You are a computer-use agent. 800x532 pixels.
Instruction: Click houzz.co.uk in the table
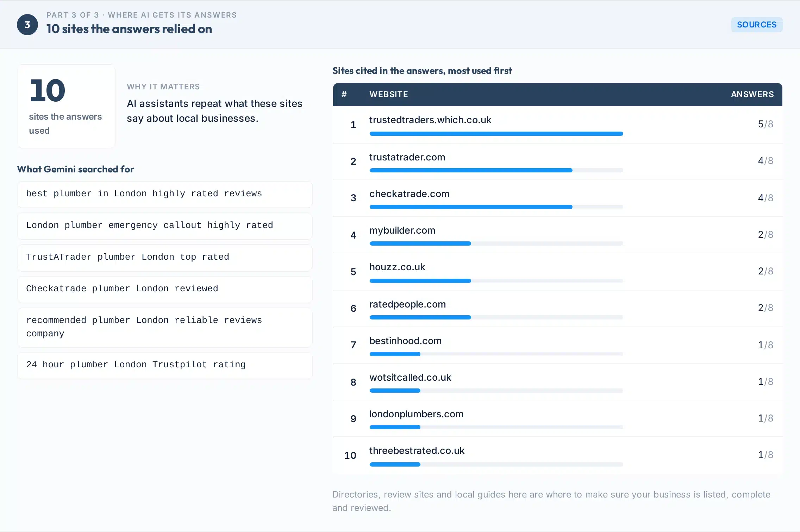397,267
